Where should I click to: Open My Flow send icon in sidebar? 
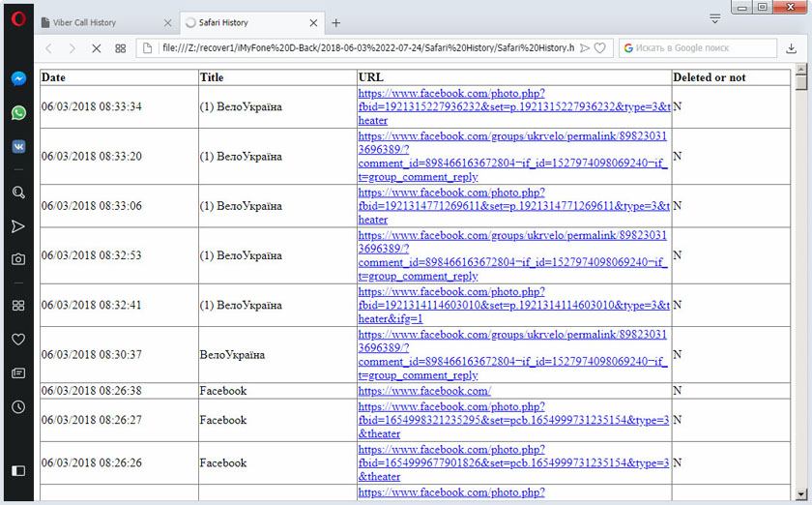click(x=18, y=226)
